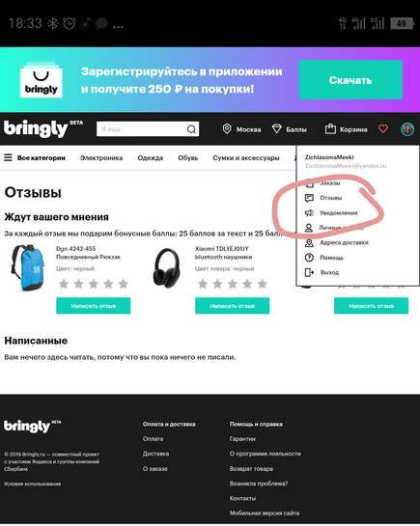420x526 pixels.
Task: Click the Баллы diamond icon
Action: [276, 129]
